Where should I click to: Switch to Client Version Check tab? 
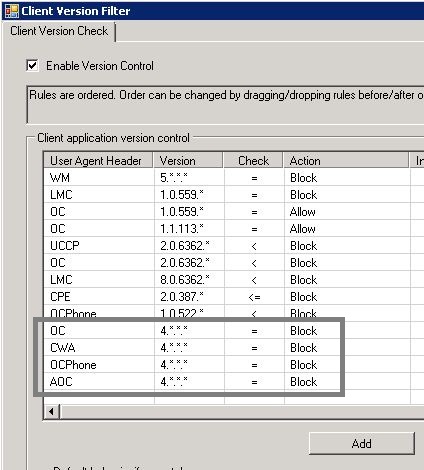click(59, 31)
